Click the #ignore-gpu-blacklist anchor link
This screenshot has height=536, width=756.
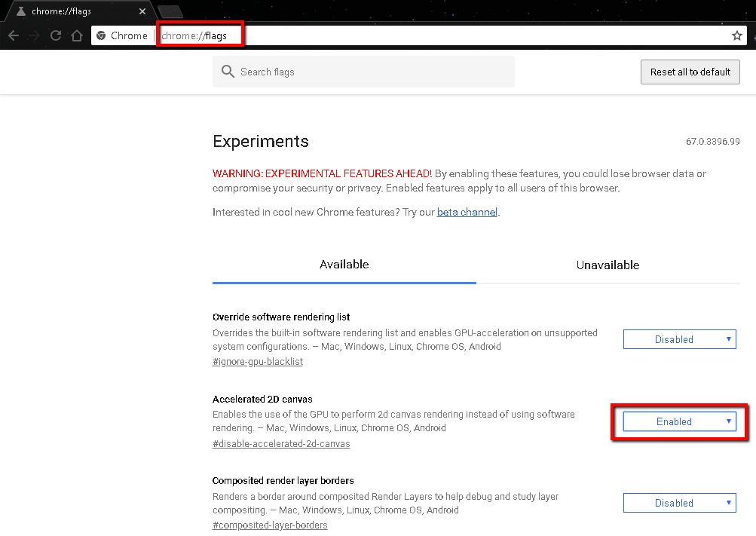pyautogui.click(x=258, y=362)
